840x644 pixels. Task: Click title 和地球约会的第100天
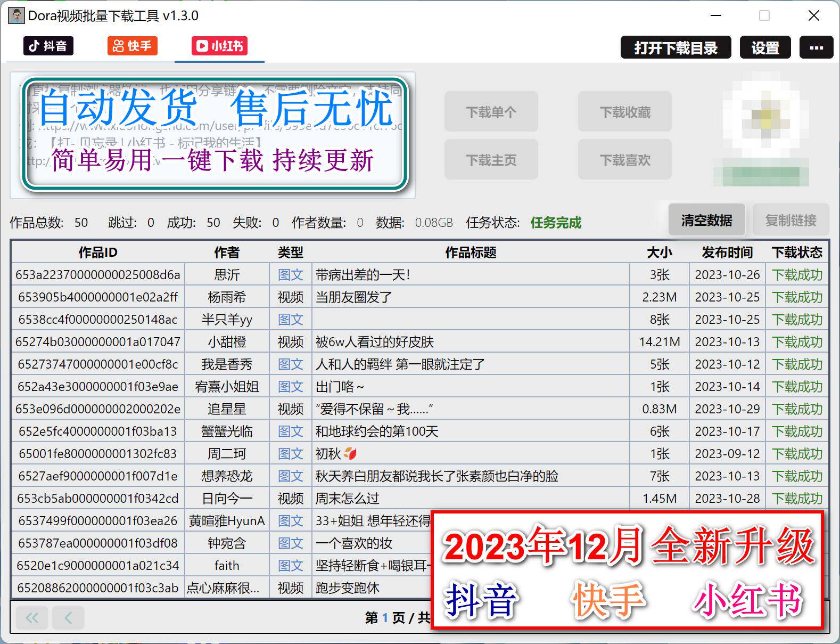[377, 431]
